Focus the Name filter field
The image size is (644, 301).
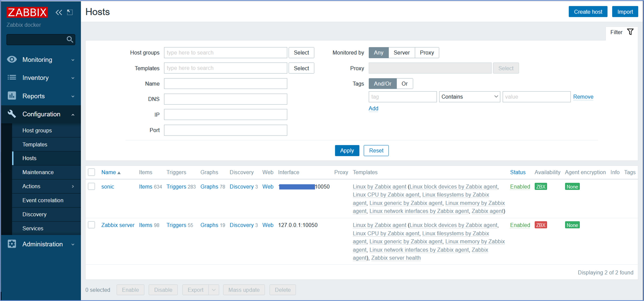pyautogui.click(x=225, y=84)
